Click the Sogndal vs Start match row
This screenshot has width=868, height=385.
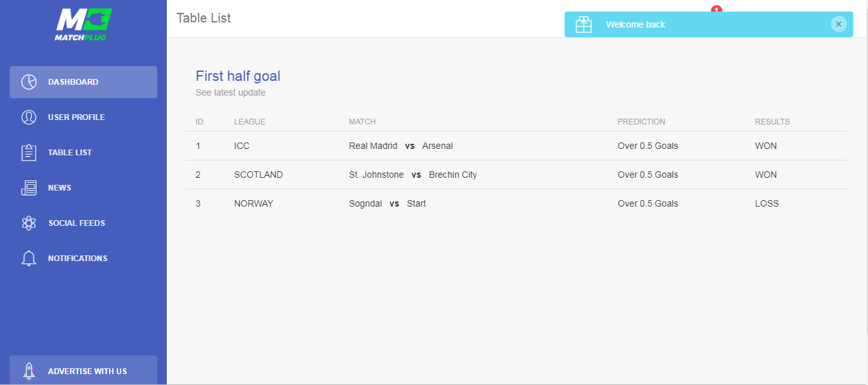516,203
